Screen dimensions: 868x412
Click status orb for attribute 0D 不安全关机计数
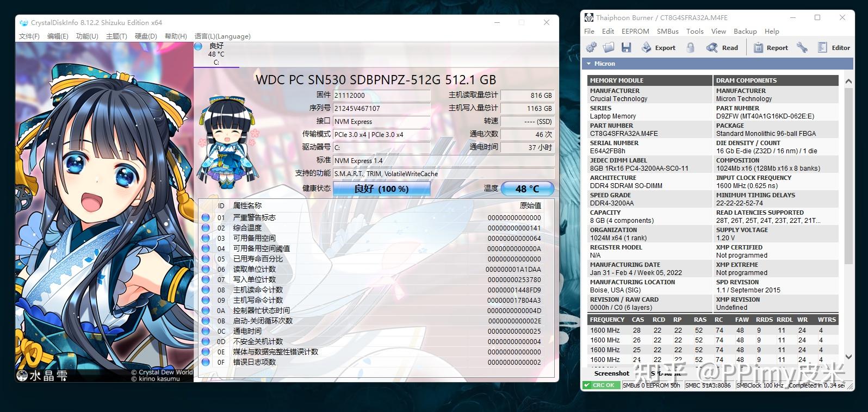click(x=206, y=341)
